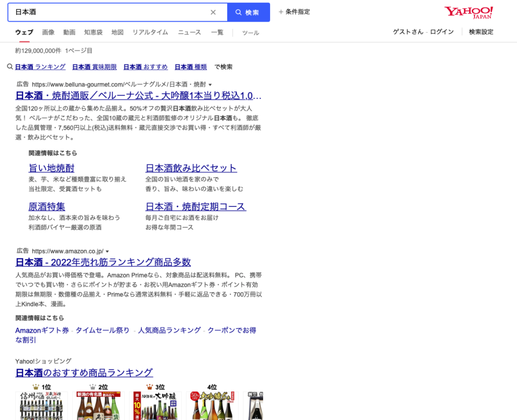Screen dimensions: 517x420
Task: Switch to the 画像 tab
Action: point(48,32)
